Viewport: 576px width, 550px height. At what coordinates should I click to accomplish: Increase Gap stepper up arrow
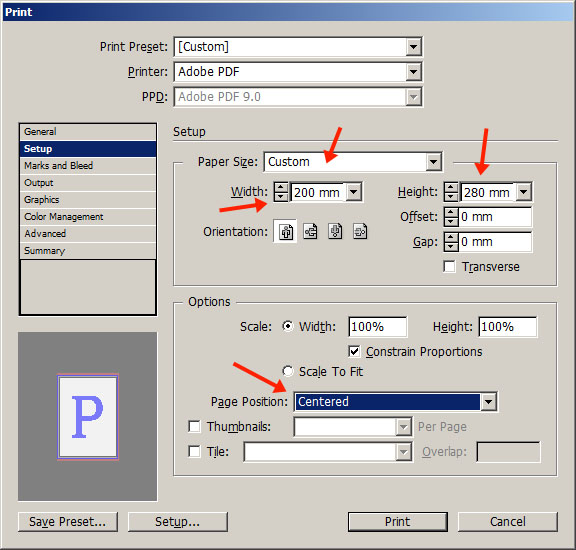point(451,237)
